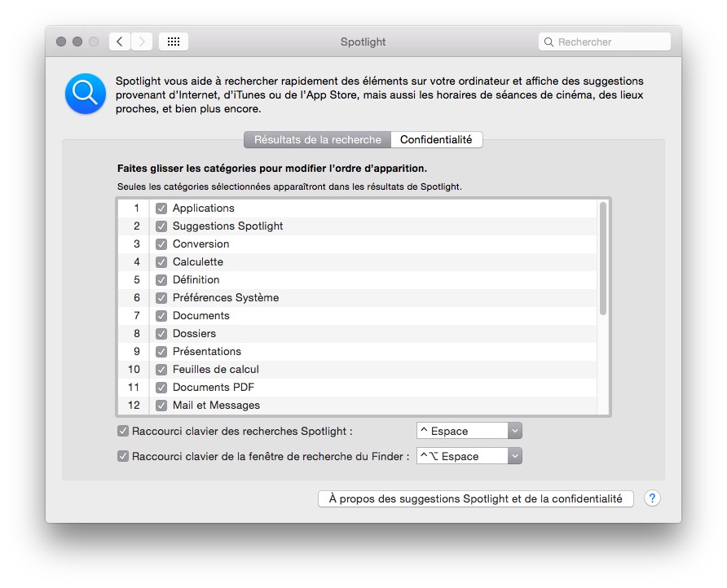The width and height of the screenshot is (727, 588).
Task: Select the Mail et Messages row label
Action: 216,405
